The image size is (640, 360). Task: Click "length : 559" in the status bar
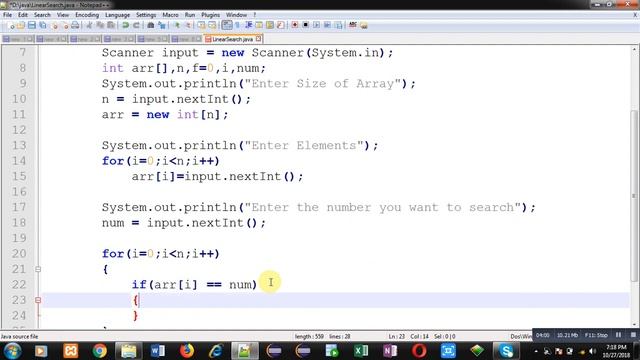[x=309, y=337]
